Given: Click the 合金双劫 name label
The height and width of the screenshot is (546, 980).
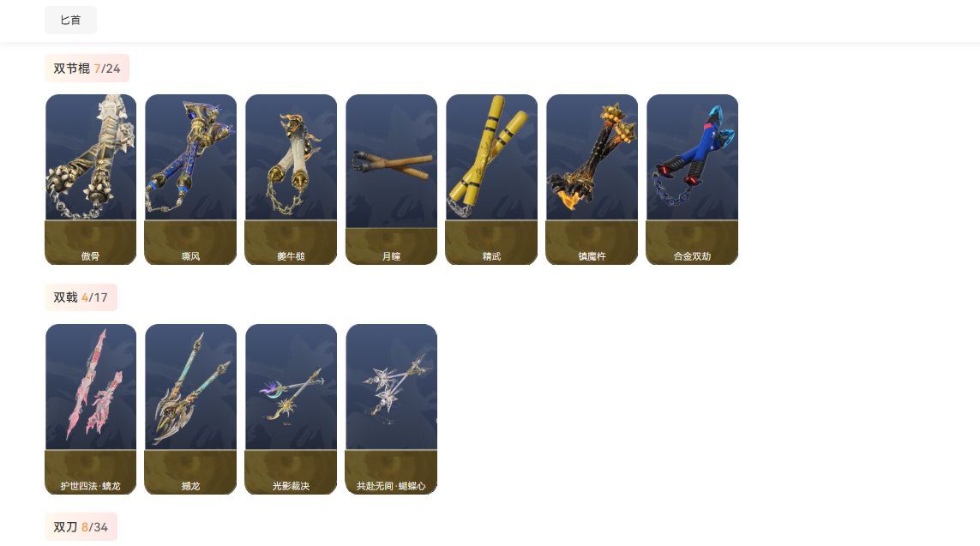Looking at the screenshot, I should pos(692,256).
